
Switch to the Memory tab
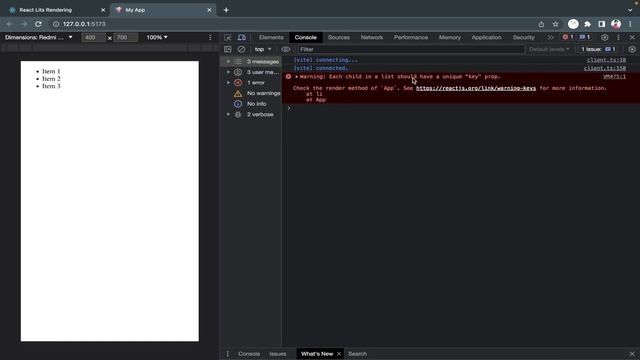(x=450, y=38)
